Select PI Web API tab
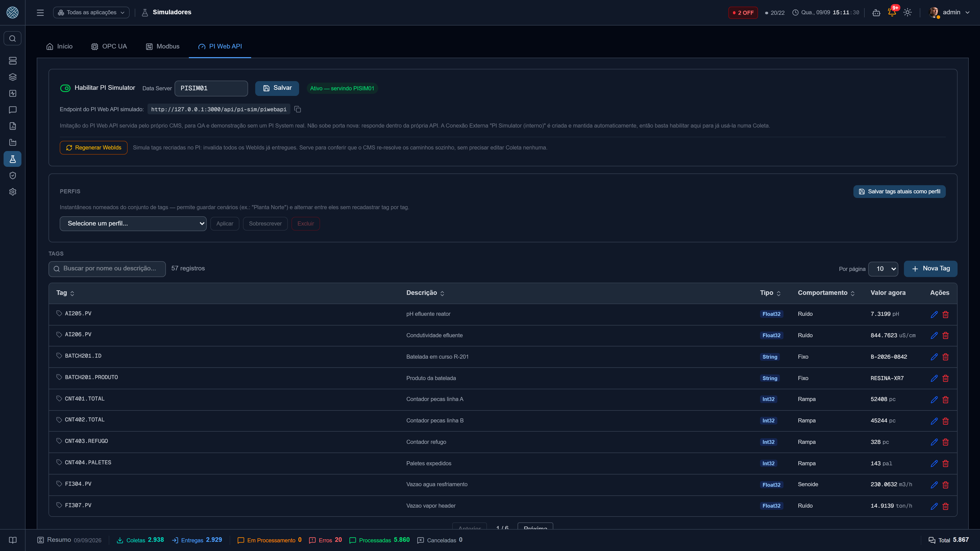 pyautogui.click(x=220, y=46)
